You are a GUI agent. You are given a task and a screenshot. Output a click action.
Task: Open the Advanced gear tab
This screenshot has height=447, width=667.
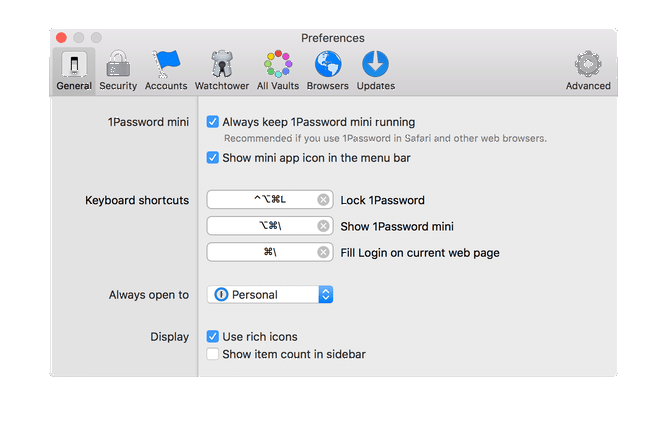(588, 71)
